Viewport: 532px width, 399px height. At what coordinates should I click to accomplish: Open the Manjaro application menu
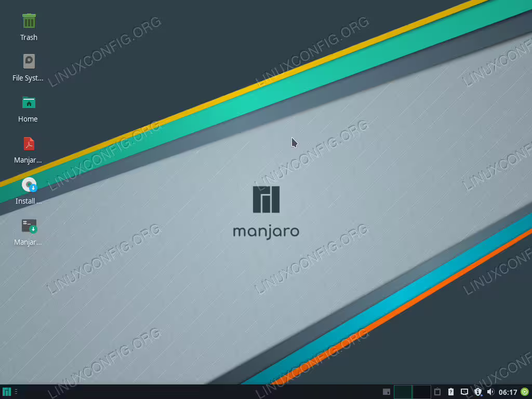click(6, 392)
